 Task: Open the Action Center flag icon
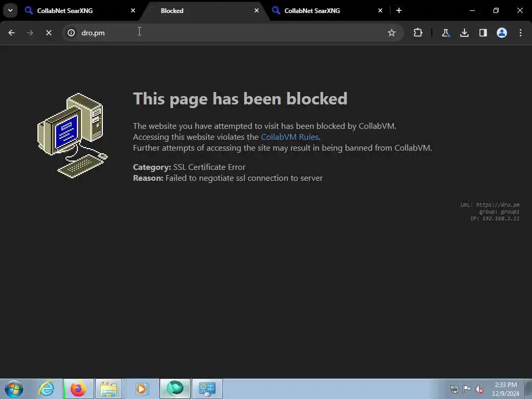tap(467, 389)
